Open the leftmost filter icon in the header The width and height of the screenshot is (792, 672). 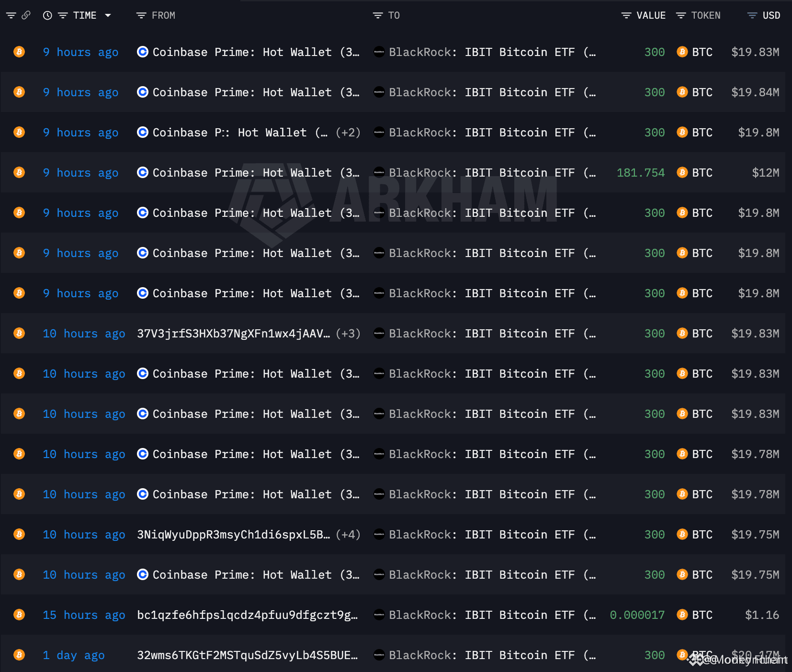(11, 15)
